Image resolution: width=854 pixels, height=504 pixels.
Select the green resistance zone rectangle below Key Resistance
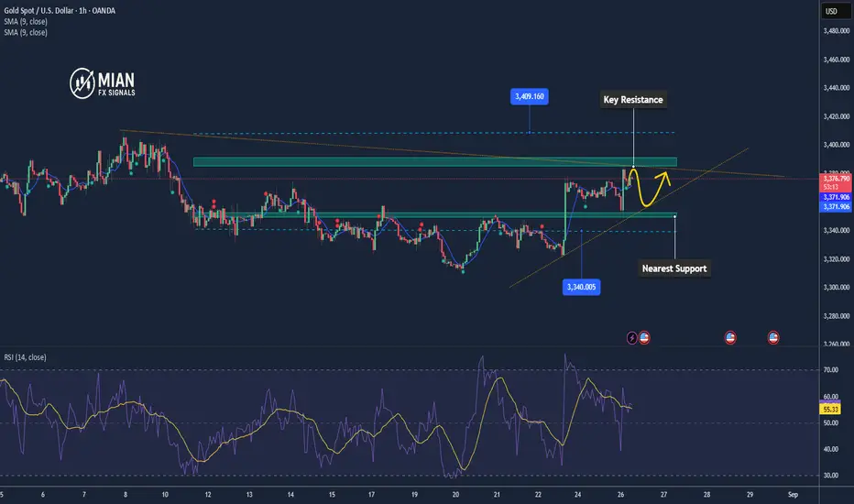point(434,162)
